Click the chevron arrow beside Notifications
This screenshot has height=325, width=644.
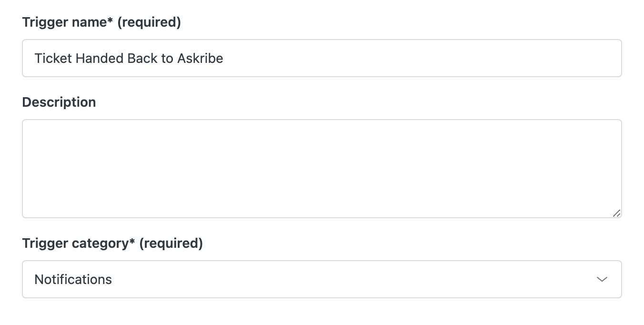coord(602,279)
